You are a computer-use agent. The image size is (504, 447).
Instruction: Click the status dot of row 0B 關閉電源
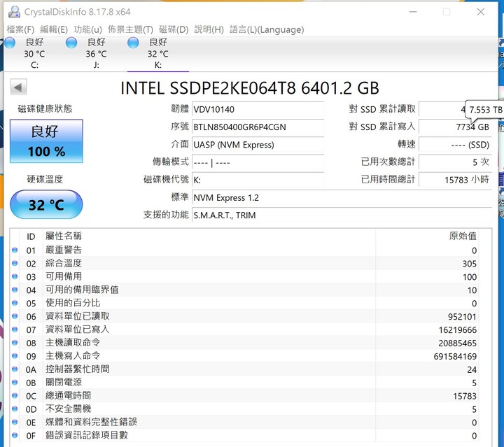coord(15,382)
